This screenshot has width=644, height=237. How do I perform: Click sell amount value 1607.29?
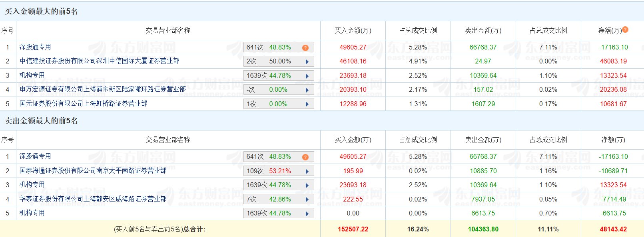483,104
